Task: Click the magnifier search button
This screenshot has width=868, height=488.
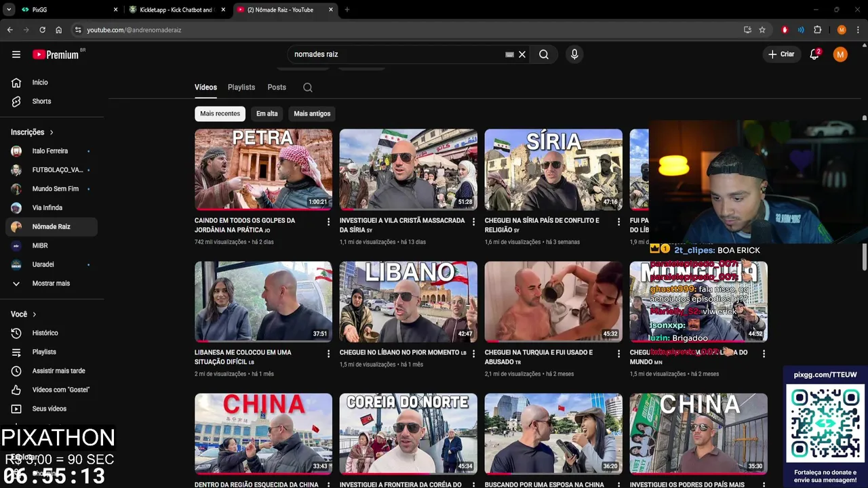Action: pos(544,54)
